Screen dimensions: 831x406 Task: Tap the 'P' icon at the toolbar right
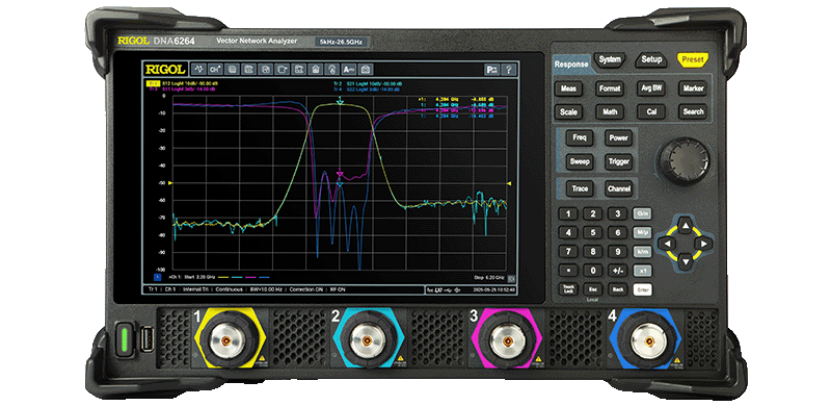point(491,69)
